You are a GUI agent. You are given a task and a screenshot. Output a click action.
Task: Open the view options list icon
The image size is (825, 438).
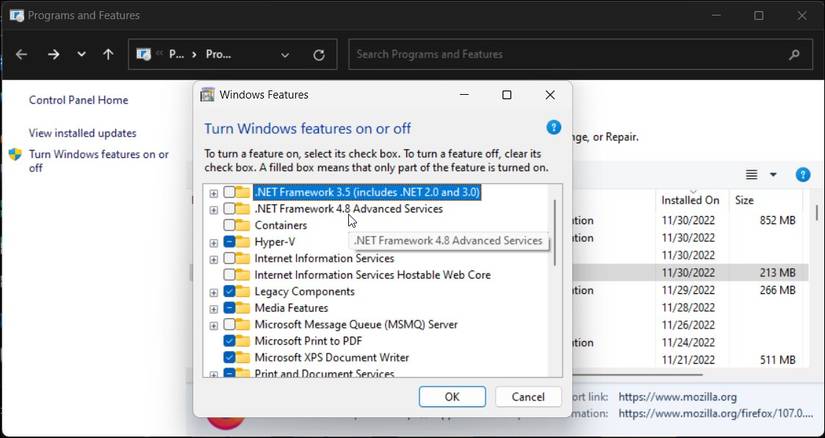(752, 175)
